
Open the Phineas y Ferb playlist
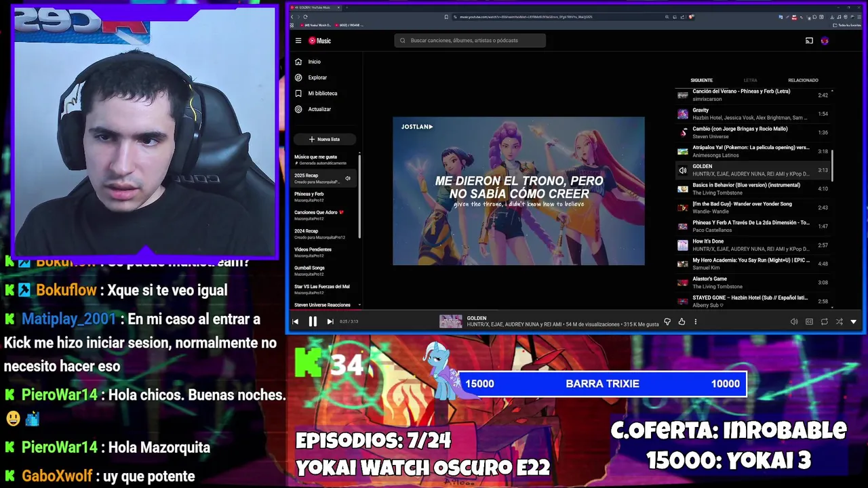point(324,197)
